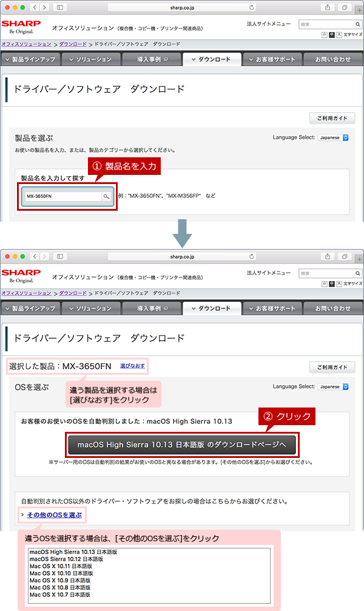The height and width of the screenshot is (611, 364).
Task: Reload page icon in lower address bar
Action: click(252, 256)
